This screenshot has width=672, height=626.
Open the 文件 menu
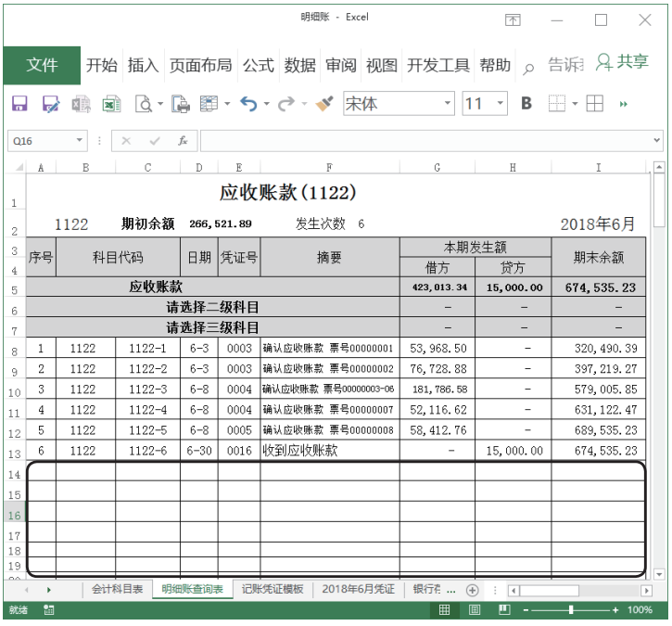(42, 65)
